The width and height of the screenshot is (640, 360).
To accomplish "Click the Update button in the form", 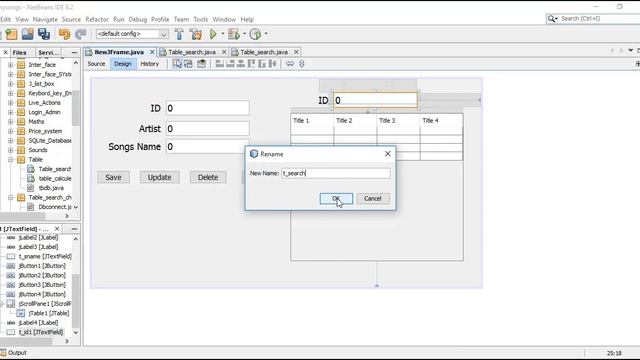I will tap(160, 177).
